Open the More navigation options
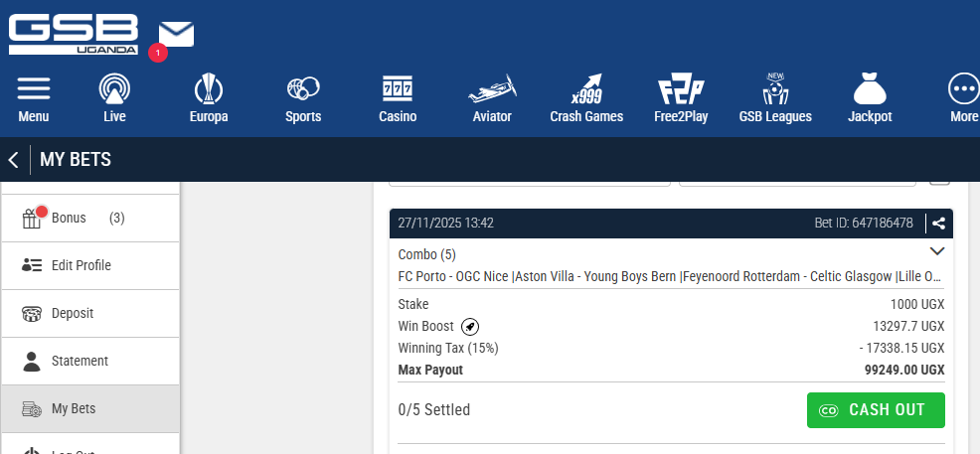 point(963,98)
